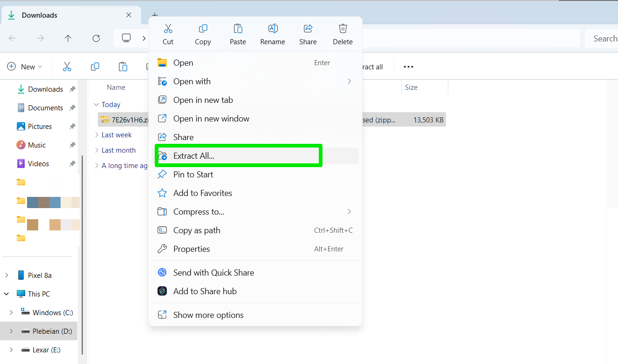Unpin Pictures from quick access

coord(72,127)
